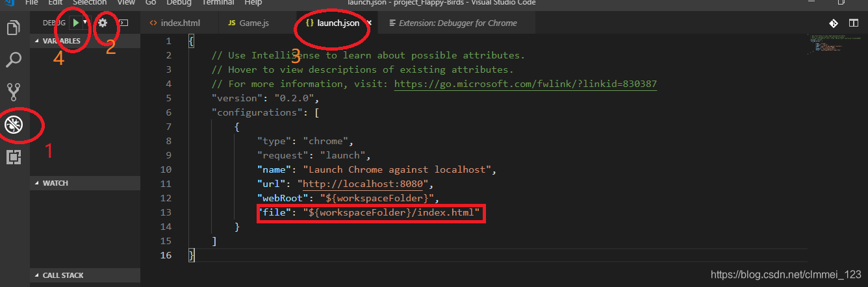The height and width of the screenshot is (287, 868).
Task: Follow the go.microsoft.com fwlink URL
Action: [526, 84]
